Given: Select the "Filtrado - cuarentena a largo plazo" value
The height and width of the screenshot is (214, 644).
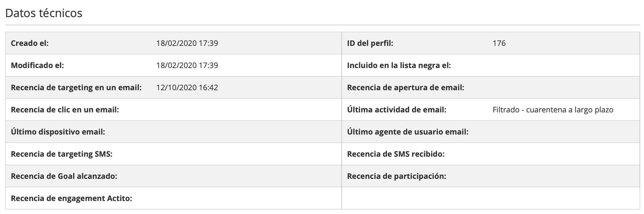Looking at the screenshot, I should [x=553, y=110].
